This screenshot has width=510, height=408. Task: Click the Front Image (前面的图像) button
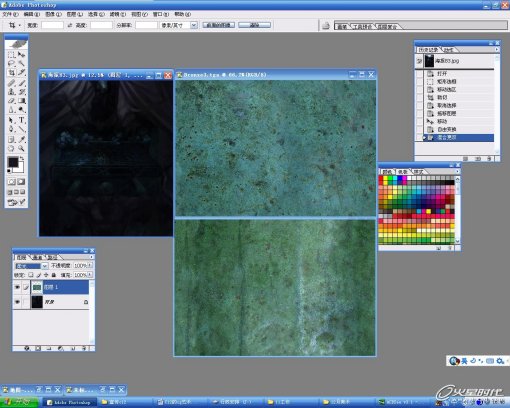(x=219, y=25)
